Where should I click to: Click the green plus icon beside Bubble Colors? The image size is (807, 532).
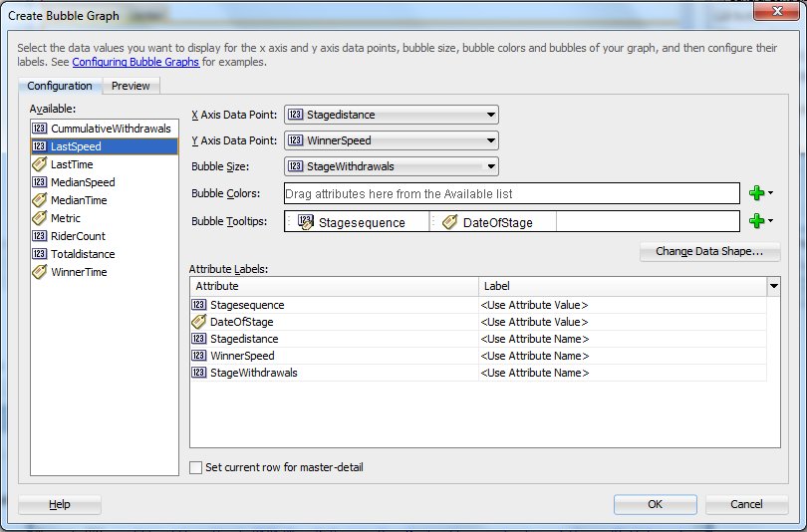(x=756, y=193)
